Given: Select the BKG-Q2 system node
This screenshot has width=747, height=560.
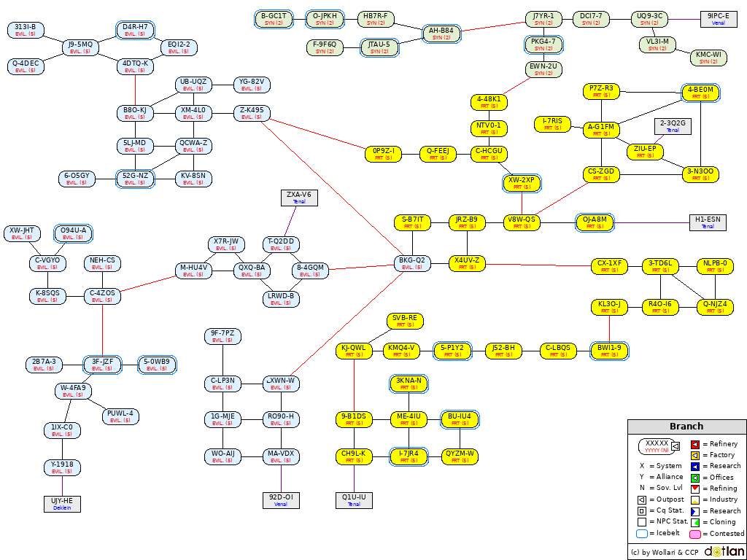Looking at the screenshot, I should [x=413, y=264].
